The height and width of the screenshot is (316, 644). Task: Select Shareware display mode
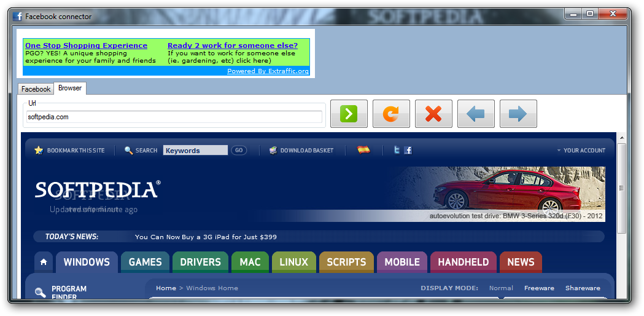click(x=583, y=288)
